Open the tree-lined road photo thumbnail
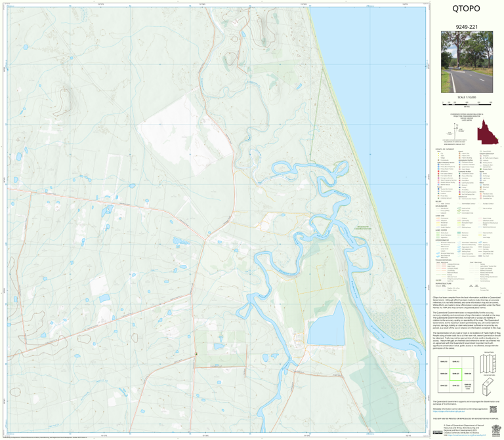Image resolution: width=504 pixels, height=440 pixels. [x=467, y=62]
